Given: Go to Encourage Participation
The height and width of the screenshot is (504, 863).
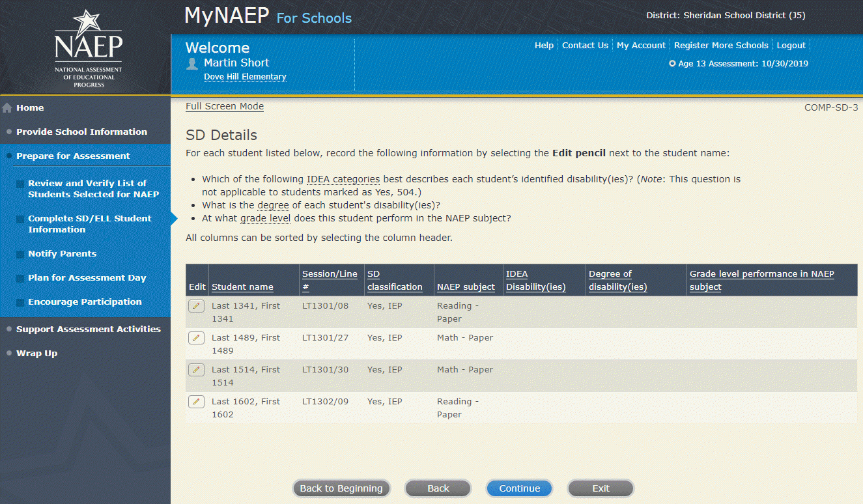Looking at the screenshot, I should point(85,302).
